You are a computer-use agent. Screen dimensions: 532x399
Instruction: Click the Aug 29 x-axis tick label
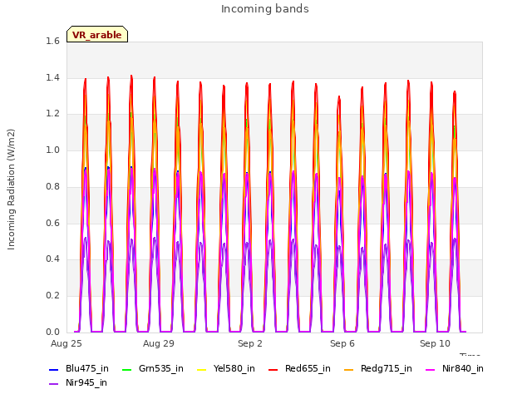[159, 343]
